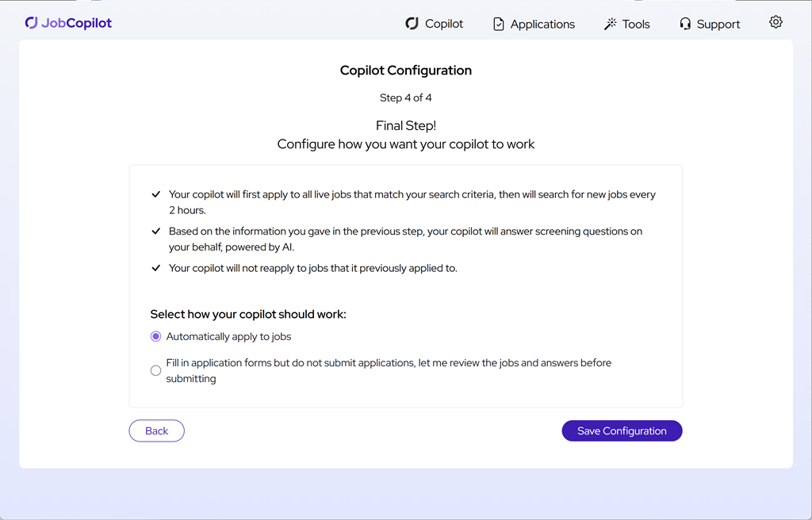Open settings via the gear icon
This screenshot has height=520, width=812.
coord(776,22)
